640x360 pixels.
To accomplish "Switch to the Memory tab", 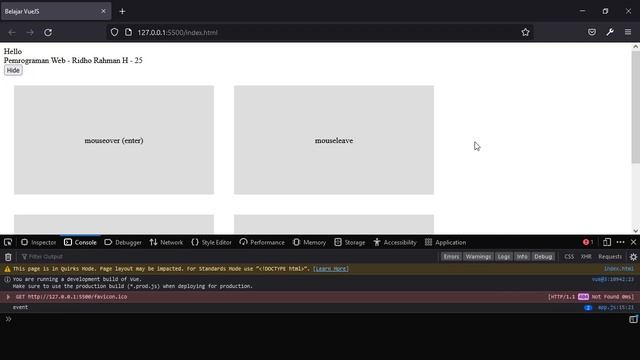I will (x=309, y=242).
